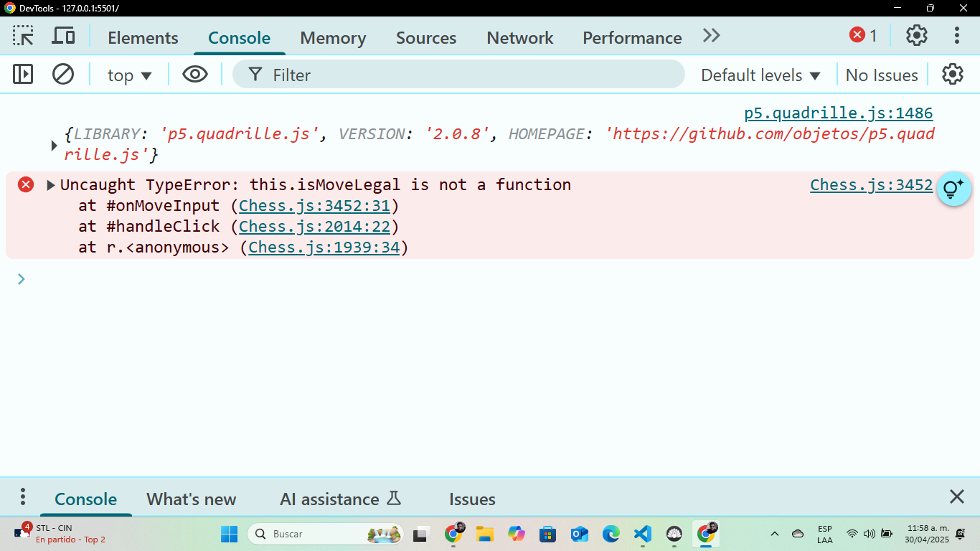The width and height of the screenshot is (980, 551).
Task: Open the notification bell icon in taskbar
Action: pyautogui.click(x=960, y=534)
